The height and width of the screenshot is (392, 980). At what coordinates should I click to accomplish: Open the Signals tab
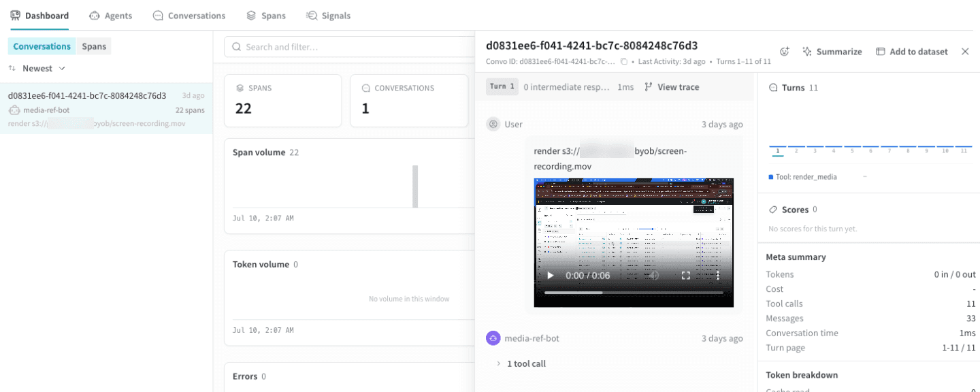[x=328, y=16]
